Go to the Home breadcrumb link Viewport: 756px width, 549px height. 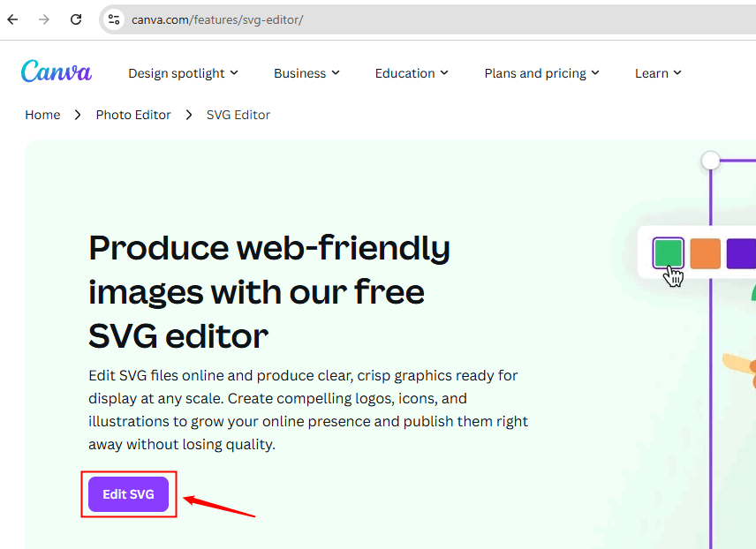[42, 115]
